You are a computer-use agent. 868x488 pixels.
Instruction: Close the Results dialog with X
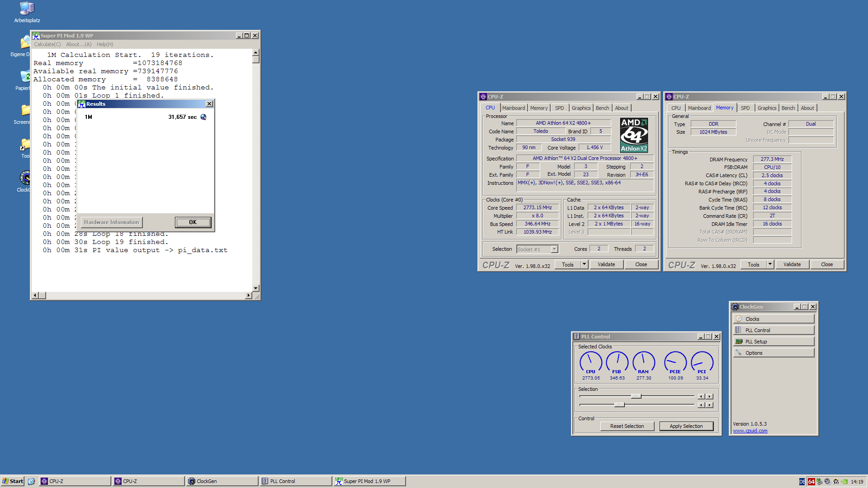[209, 104]
